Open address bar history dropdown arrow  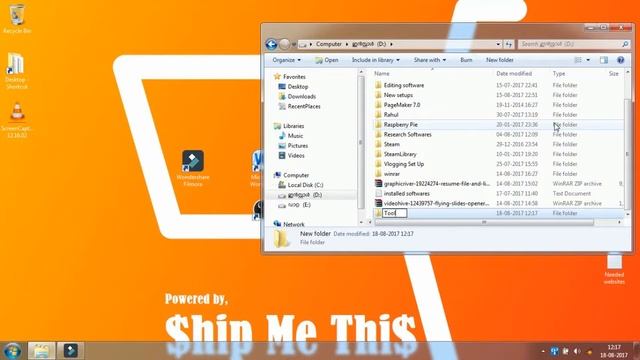498,44
